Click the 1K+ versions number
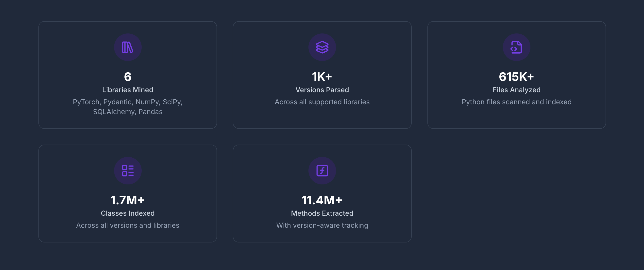644x270 pixels. point(322,77)
